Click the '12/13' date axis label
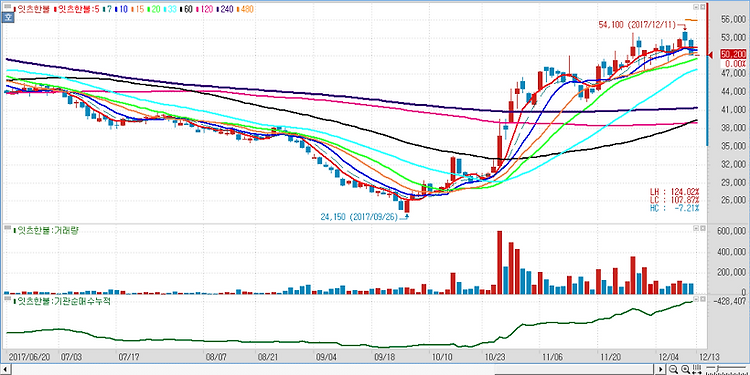Viewport: 750px width, 375px height. [x=709, y=357]
